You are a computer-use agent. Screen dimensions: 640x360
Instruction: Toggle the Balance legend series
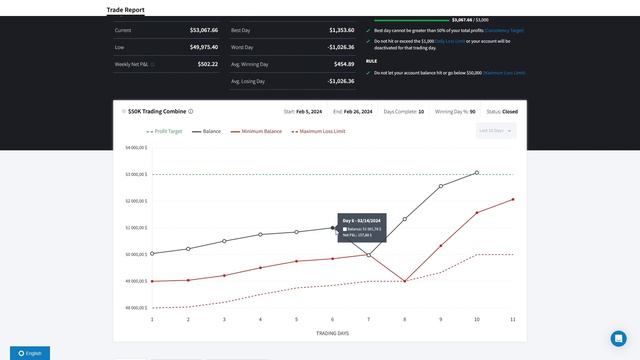pyautogui.click(x=207, y=131)
